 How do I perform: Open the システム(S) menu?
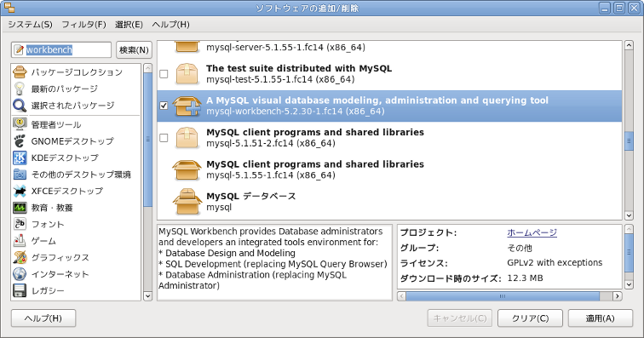pyautogui.click(x=31, y=25)
